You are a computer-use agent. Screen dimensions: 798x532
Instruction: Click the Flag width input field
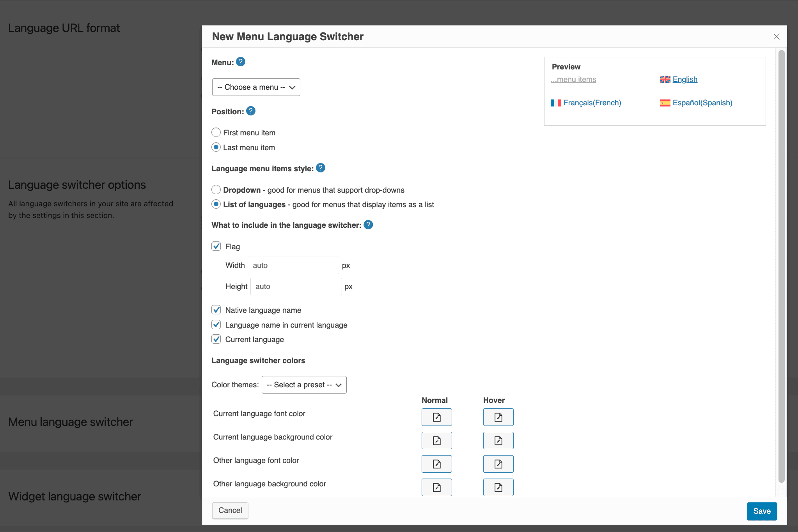(x=293, y=265)
